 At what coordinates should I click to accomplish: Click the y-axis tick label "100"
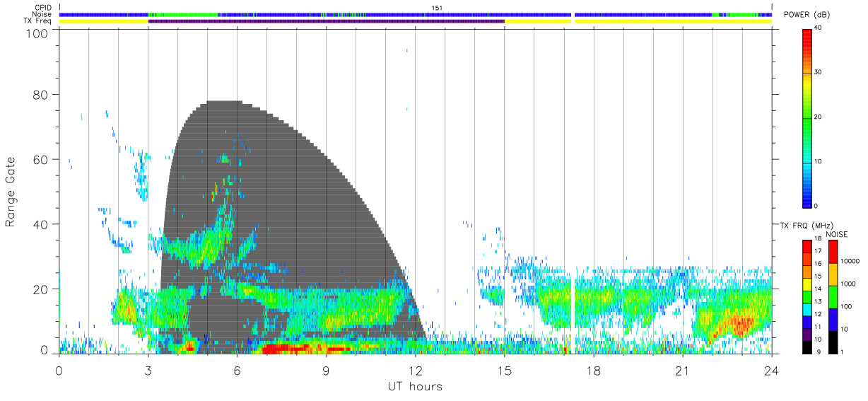pyautogui.click(x=39, y=33)
